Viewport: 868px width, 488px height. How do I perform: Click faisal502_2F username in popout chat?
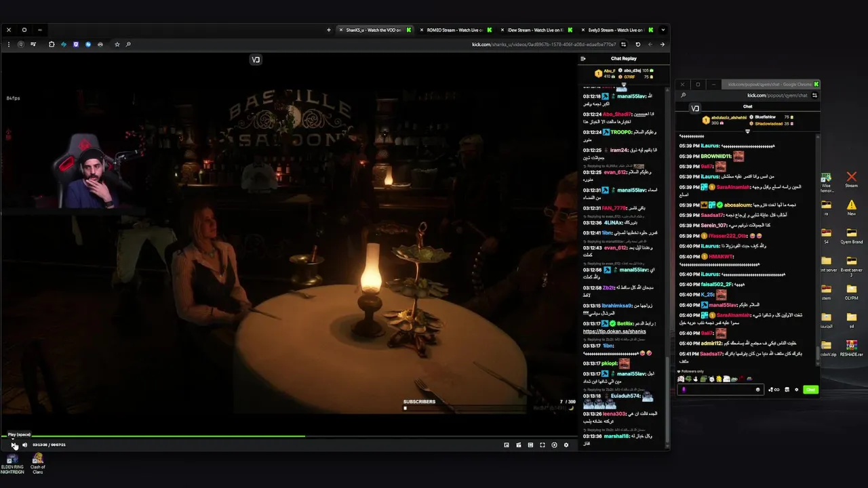[x=717, y=285]
